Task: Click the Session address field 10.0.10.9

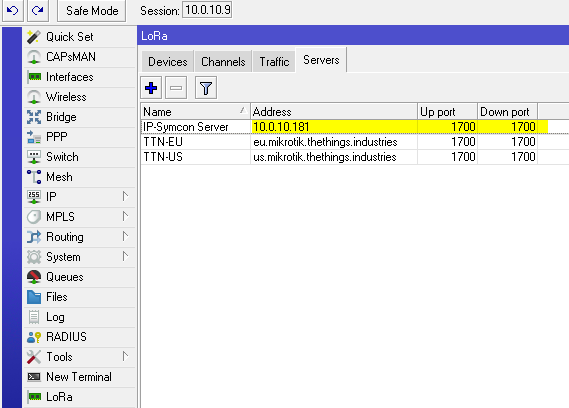Action: (x=208, y=10)
